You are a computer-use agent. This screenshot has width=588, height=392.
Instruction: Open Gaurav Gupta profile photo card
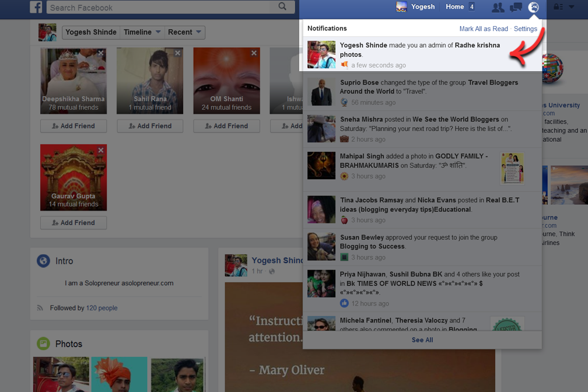[x=73, y=177]
